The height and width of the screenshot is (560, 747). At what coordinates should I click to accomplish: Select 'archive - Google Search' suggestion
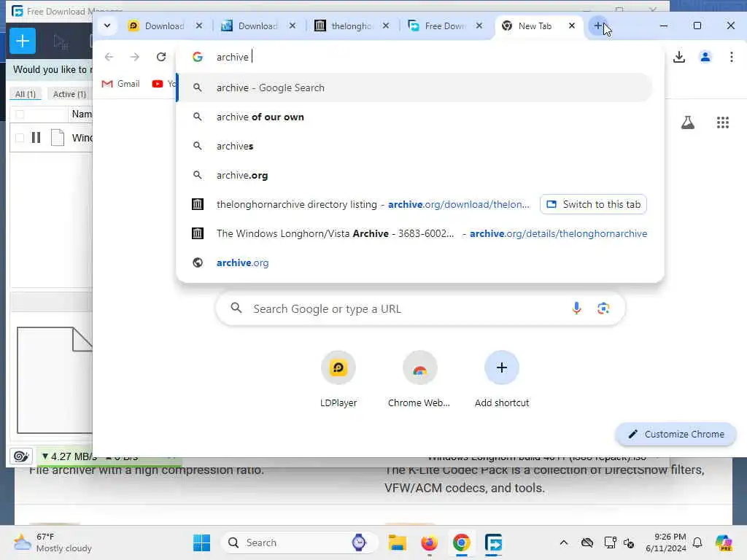point(414,87)
